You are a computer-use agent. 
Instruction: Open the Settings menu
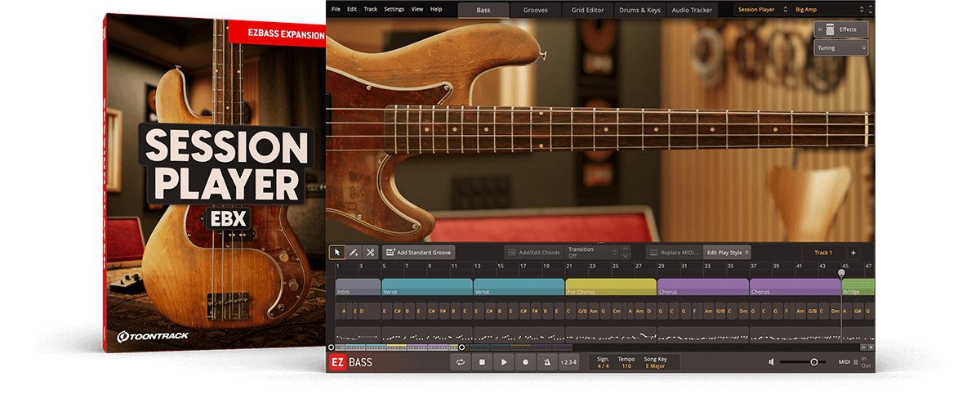(394, 9)
